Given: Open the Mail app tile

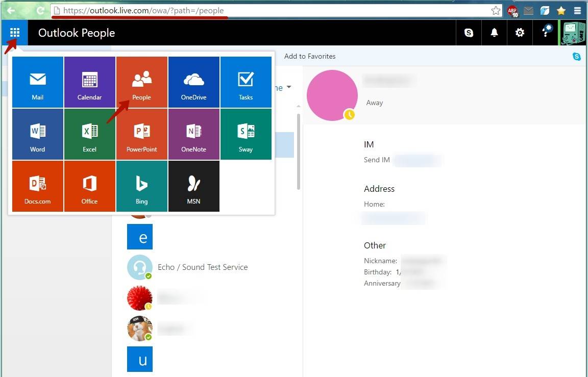Looking at the screenshot, I should click(x=38, y=82).
